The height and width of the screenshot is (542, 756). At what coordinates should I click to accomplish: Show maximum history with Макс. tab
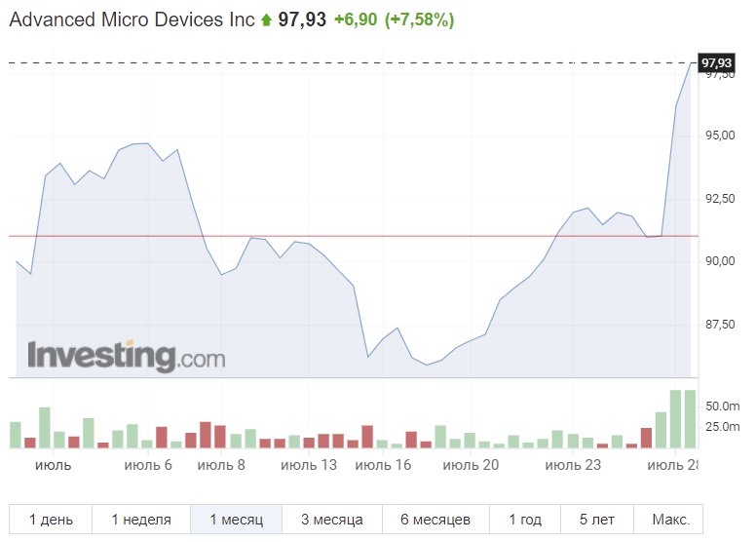(668, 519)
